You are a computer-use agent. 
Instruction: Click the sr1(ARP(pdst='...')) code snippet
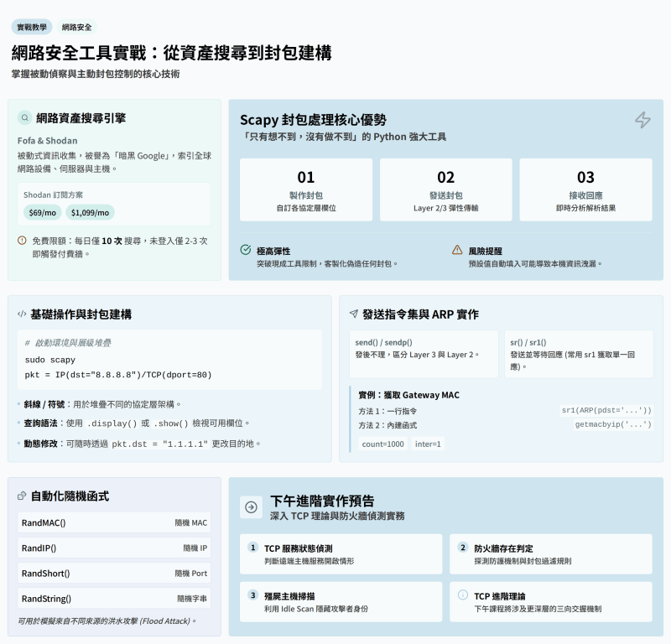tap(606, 410)
